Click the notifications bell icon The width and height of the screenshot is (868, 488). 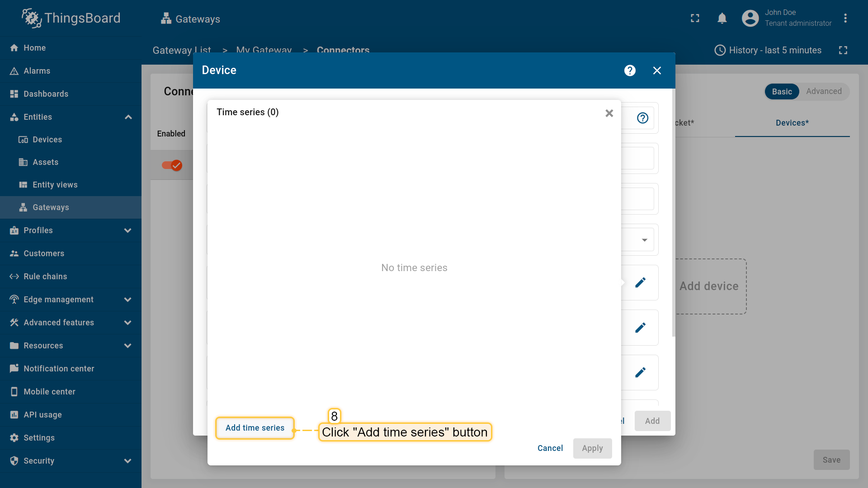(x=722, y=19)
